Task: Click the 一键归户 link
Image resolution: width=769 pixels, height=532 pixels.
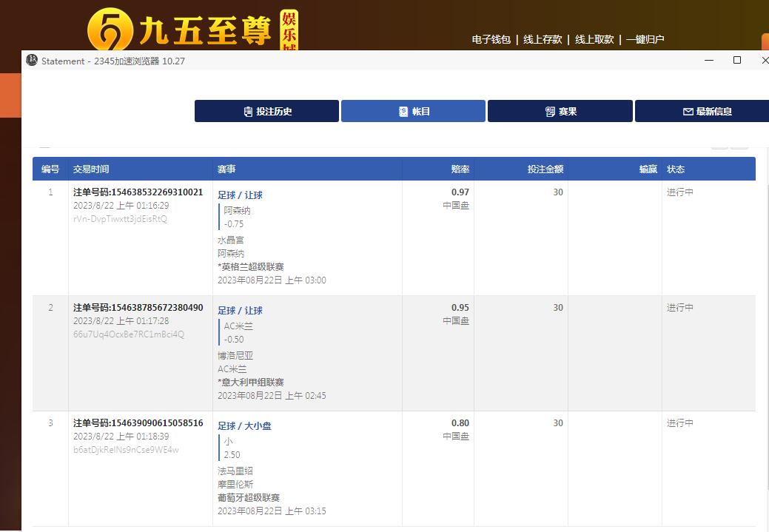Action: (645, 39)
